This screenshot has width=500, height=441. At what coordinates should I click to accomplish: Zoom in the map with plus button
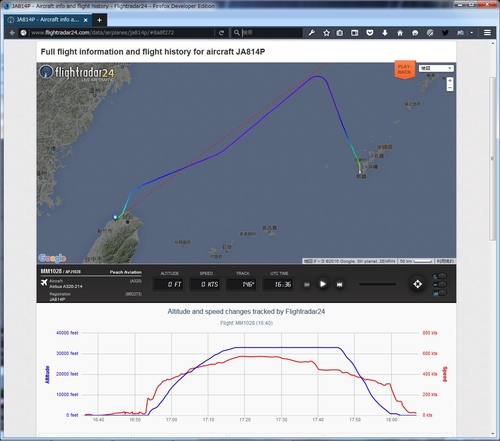point(450,81)
